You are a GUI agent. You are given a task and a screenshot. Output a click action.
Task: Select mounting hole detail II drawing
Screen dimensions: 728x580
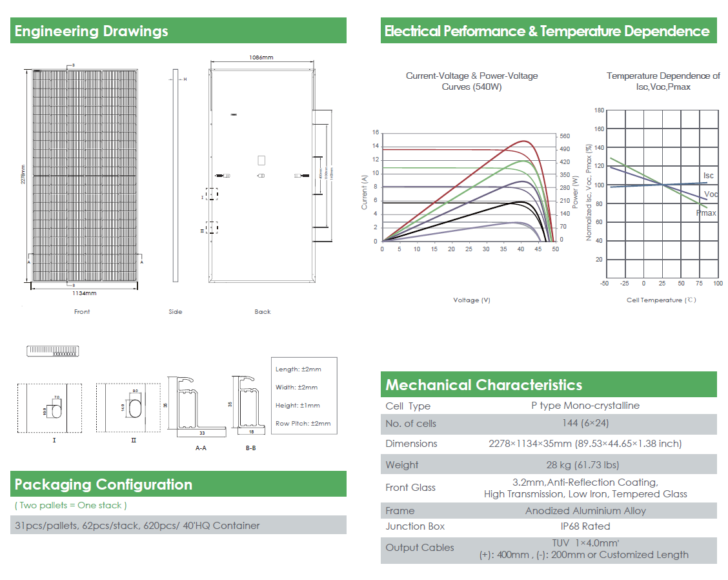[128, 408]
